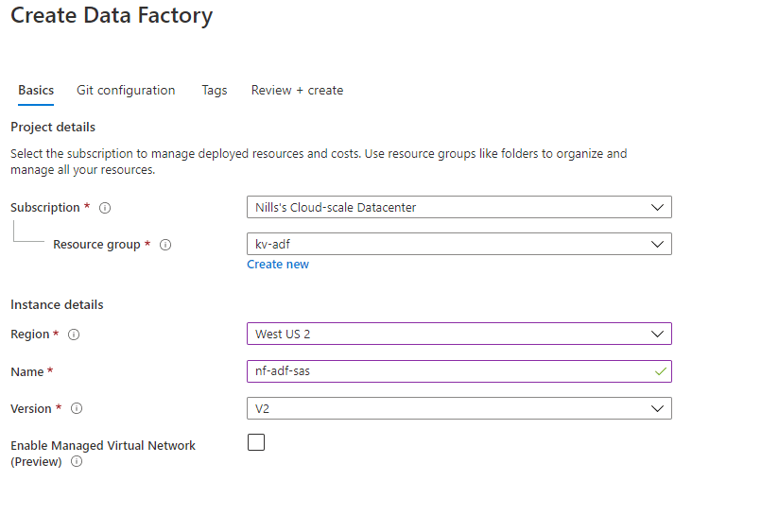Viewport: 761px width, 532px height.
Task: Click the Managed Virtual Network info icon
Action: point(77,461)
